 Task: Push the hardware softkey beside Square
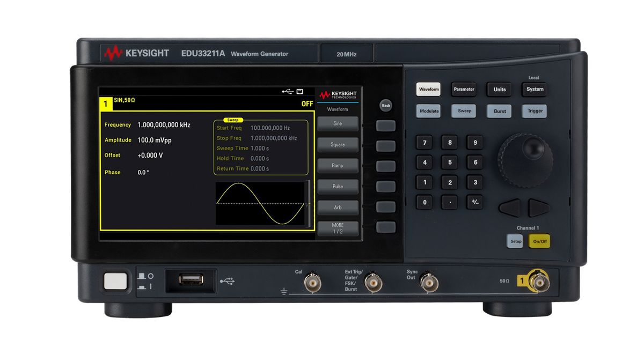tap(386, 146)
